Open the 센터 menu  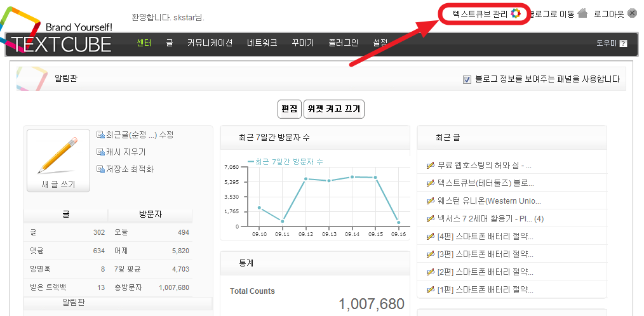[144, 43]
